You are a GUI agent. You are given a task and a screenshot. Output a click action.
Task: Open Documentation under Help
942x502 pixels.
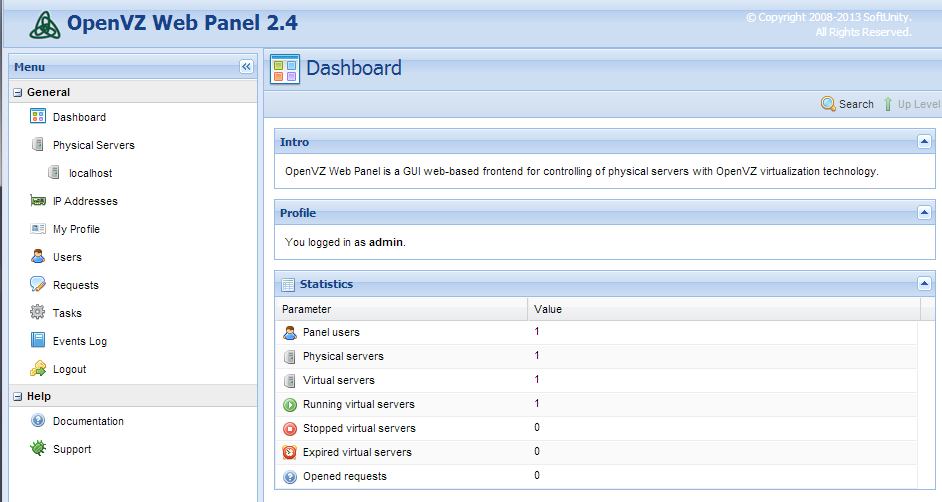[88, 422]
